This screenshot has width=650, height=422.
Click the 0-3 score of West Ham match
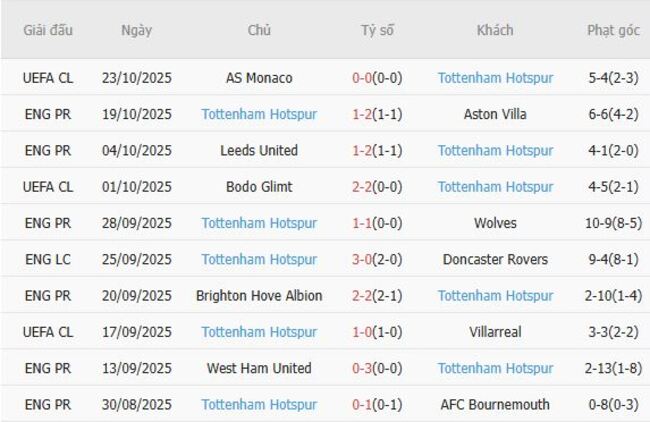(x=365, y=368)
